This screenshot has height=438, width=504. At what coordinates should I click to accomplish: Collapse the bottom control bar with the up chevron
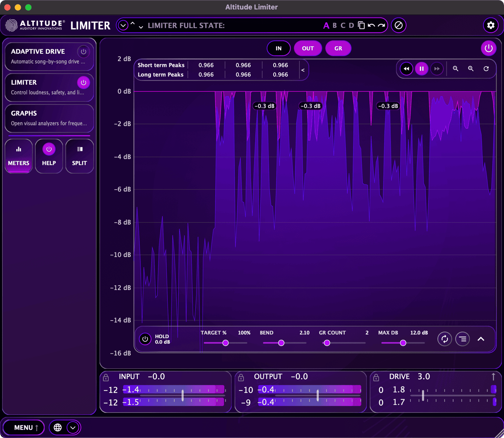point(481,339)
